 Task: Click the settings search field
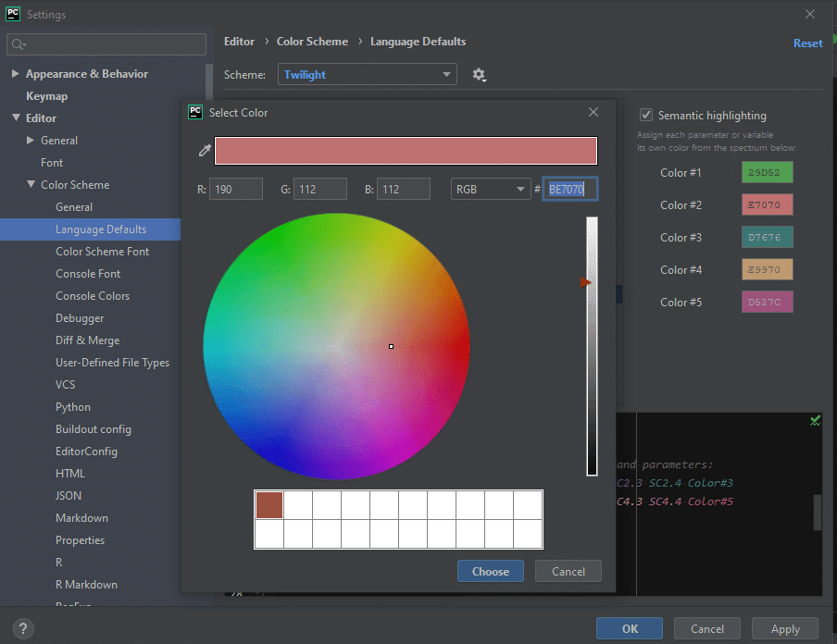tap(106, 44)
